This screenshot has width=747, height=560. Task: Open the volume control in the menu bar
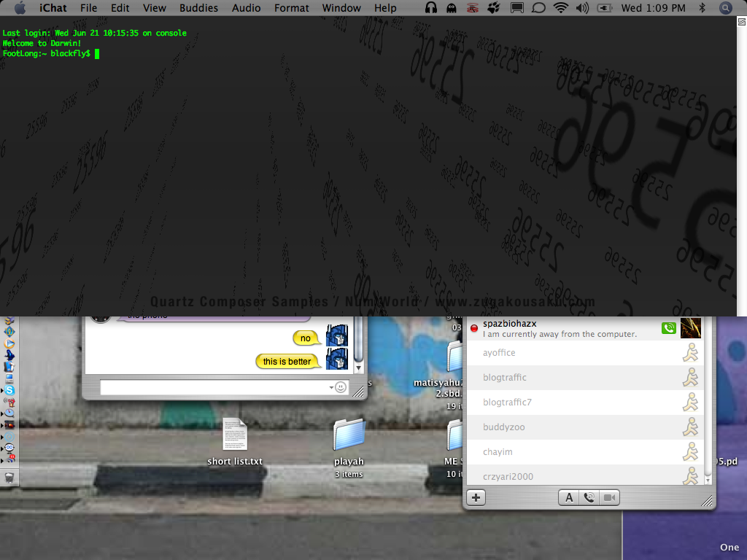coord(582,8)
